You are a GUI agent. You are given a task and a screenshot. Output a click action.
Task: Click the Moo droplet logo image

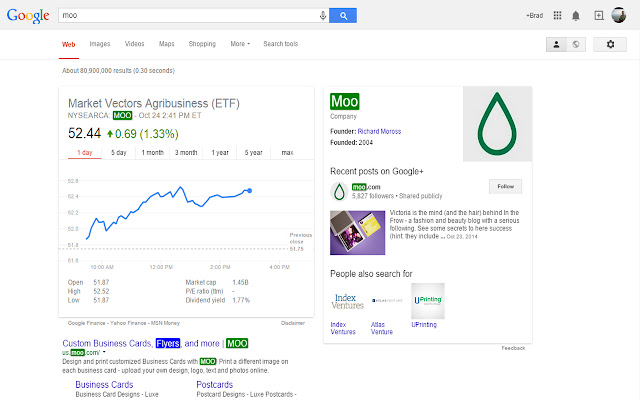[x=497, y=124]
